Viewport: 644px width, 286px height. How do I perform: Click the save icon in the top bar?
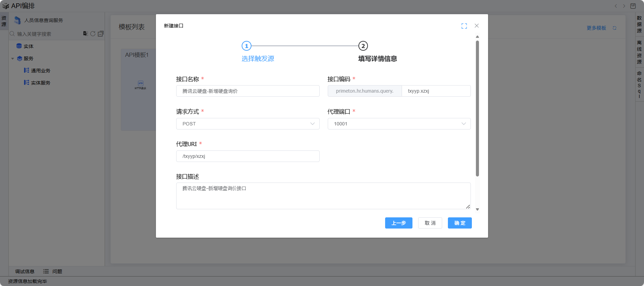[633, 6]
